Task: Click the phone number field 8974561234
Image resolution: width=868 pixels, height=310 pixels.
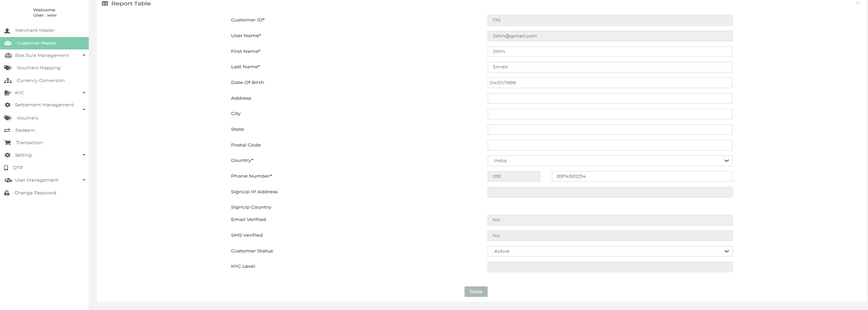Action: (641, 176)
